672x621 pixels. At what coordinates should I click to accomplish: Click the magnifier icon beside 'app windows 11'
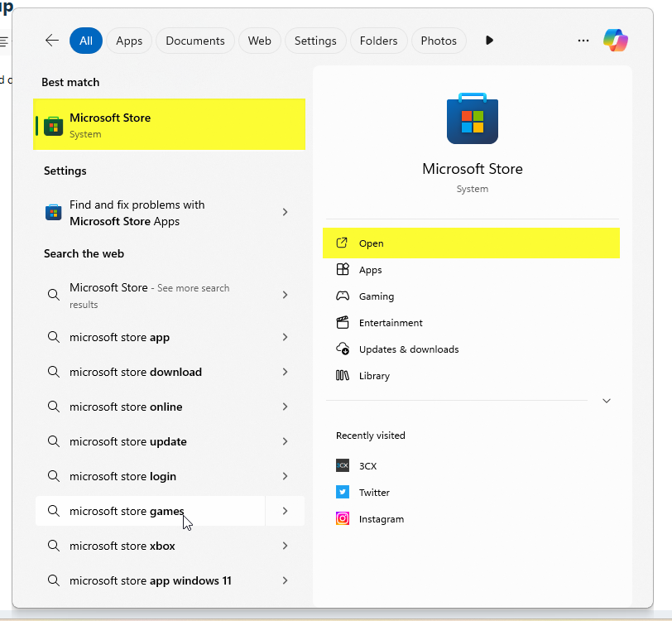[x=54, y=580]
